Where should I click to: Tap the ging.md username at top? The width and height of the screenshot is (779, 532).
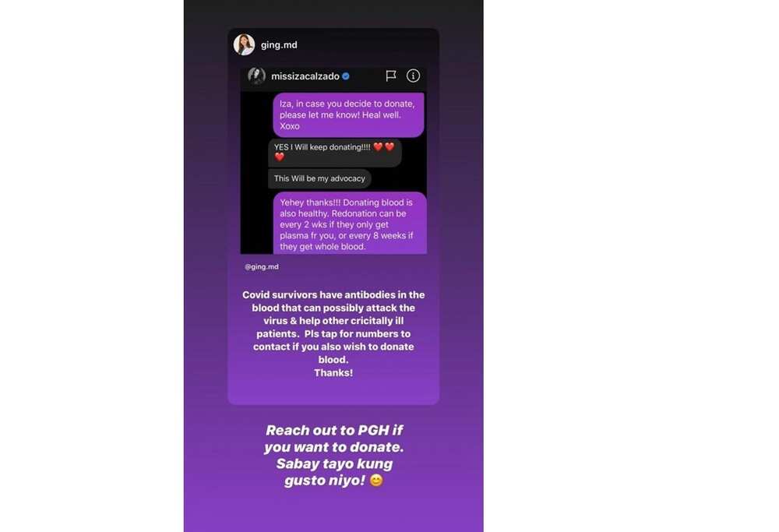279,44
